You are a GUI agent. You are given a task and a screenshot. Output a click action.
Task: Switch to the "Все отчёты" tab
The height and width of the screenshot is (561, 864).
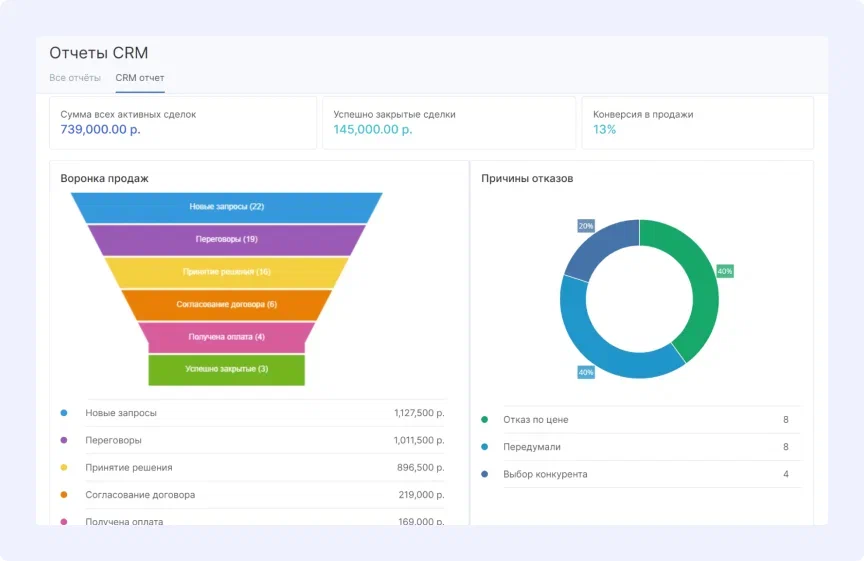[x=75, y=78]
